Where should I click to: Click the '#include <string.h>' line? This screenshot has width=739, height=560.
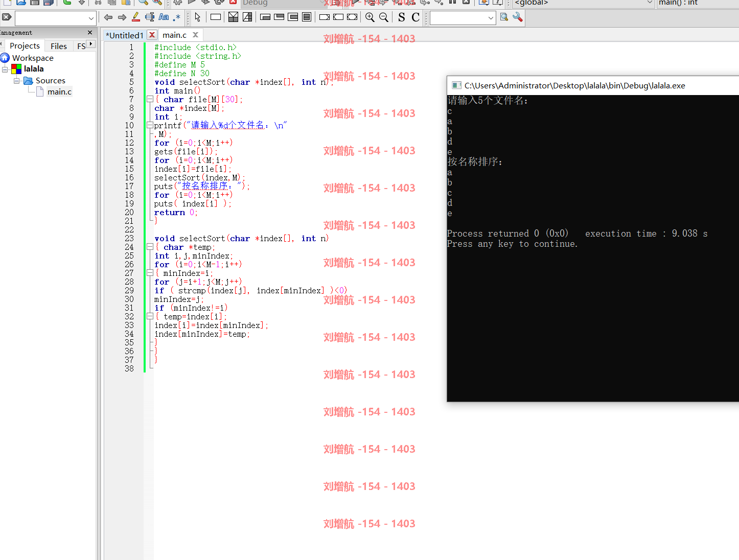click(198, 56)
